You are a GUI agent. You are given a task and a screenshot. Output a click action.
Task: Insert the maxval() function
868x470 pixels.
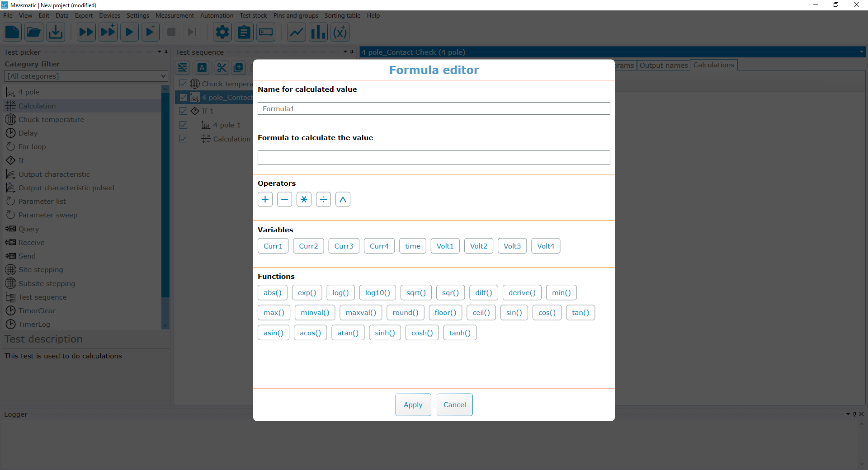click(x=361, y=312)
